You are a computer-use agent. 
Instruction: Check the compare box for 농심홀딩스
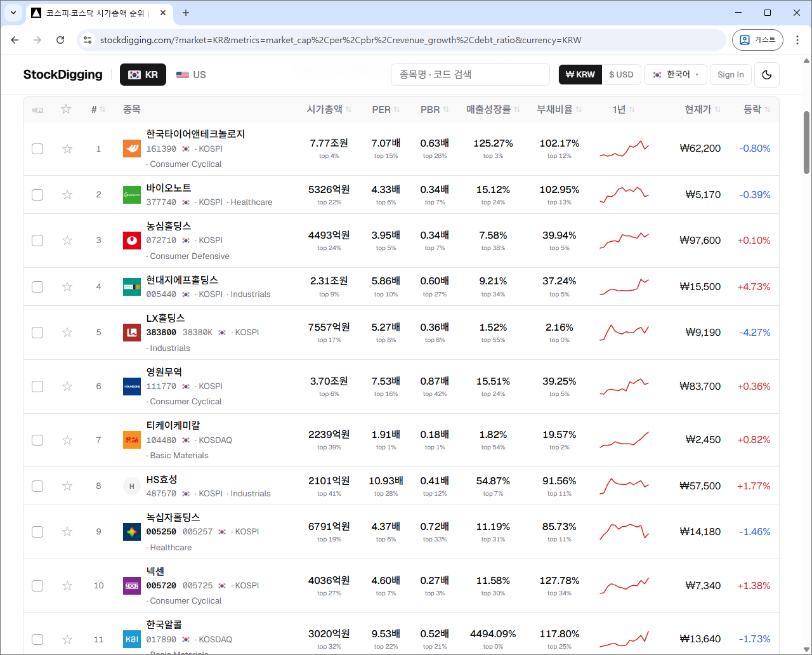click(x=37, y=241)
